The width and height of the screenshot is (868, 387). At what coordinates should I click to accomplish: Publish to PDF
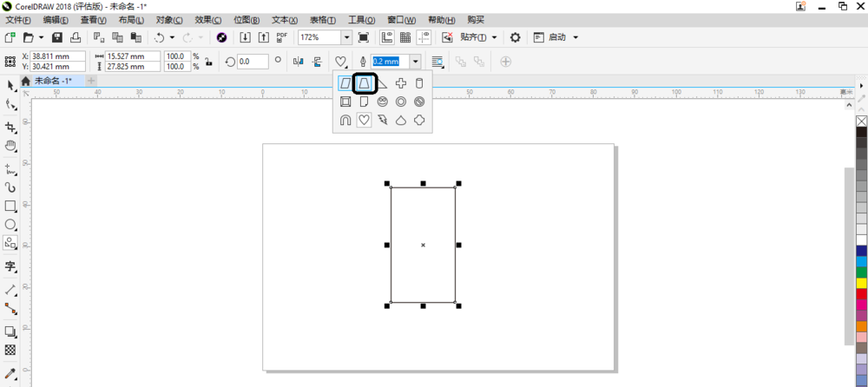(282, 37)
